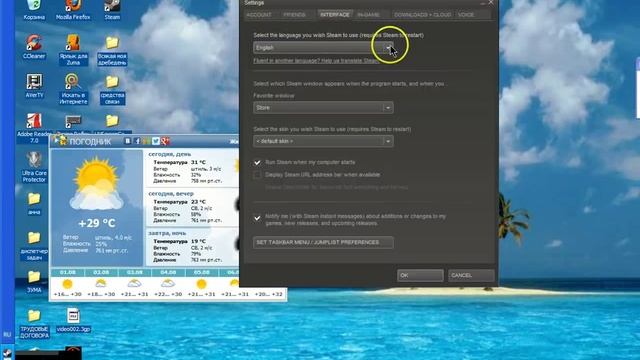The image size is (640, 360).
Task: Open the Корзина recycle bin icon
Action: click(x=34, y=10)
